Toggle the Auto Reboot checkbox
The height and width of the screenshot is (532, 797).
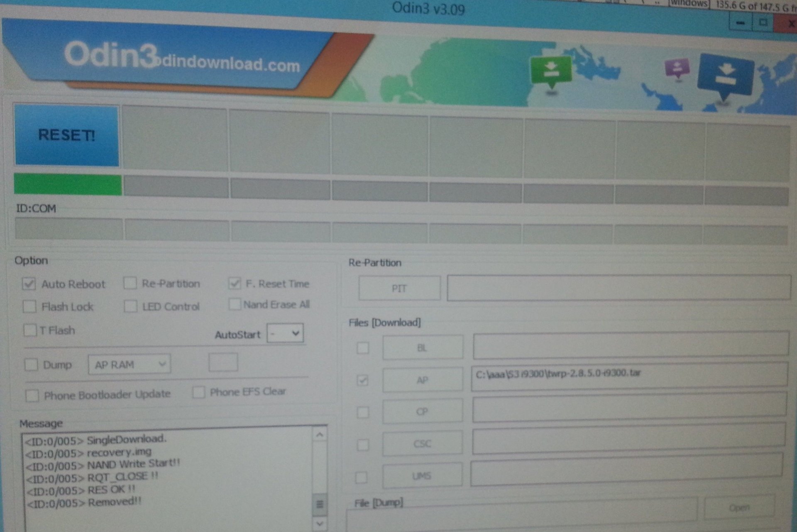click(x=29, y=284)
